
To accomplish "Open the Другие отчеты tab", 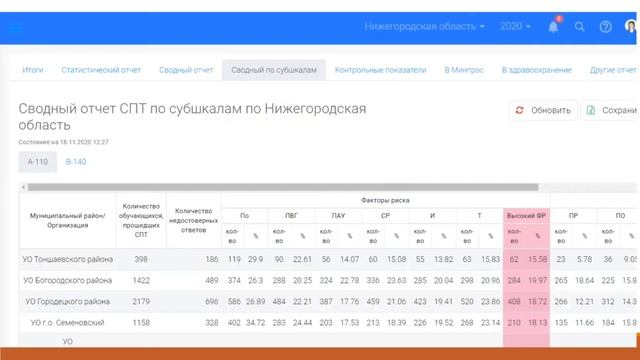I will point(613,70).
